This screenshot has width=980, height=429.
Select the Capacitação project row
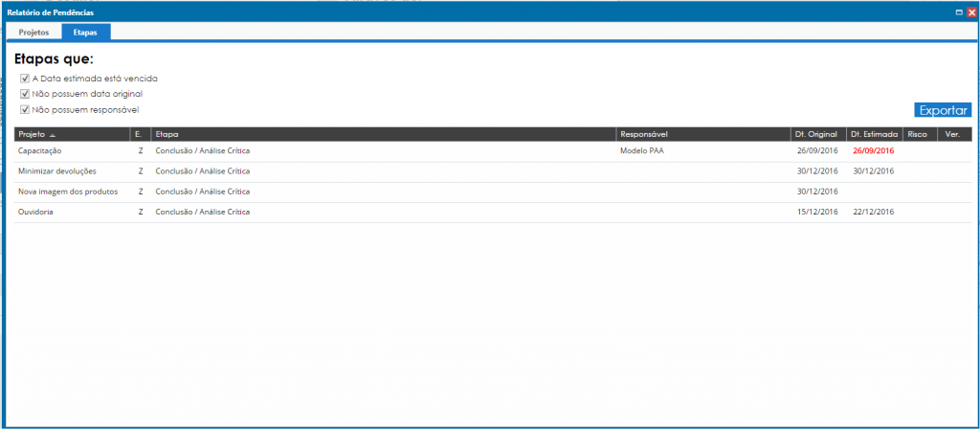pyautogui.click(x=493, y=151)
